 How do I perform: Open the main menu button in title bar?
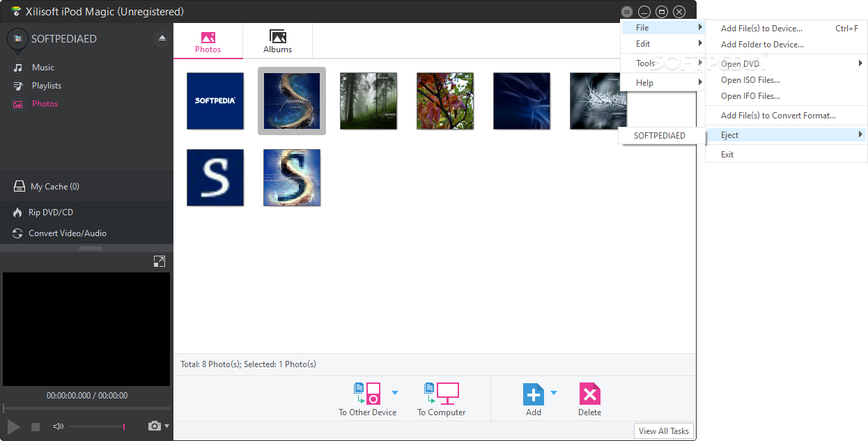[x=627, y=12]
